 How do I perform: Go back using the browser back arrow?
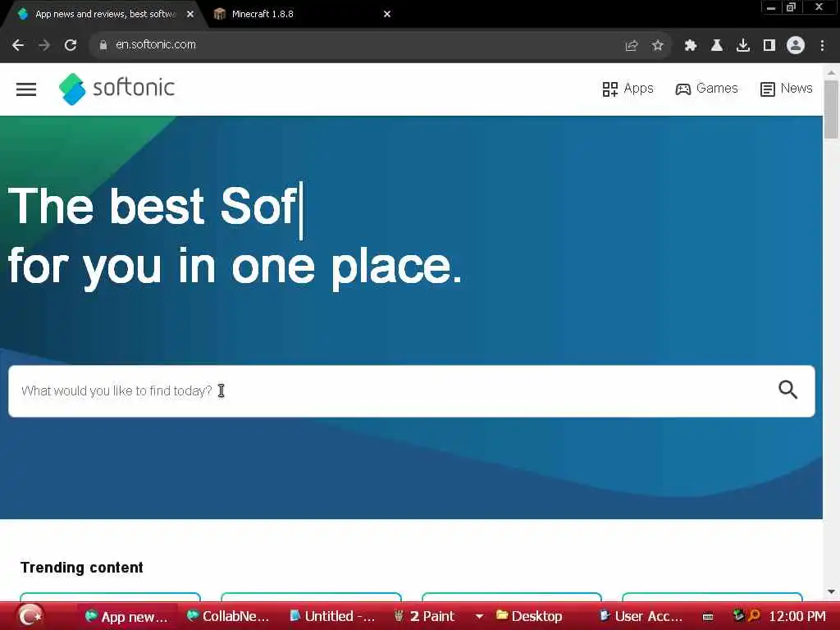pos(18,45)
